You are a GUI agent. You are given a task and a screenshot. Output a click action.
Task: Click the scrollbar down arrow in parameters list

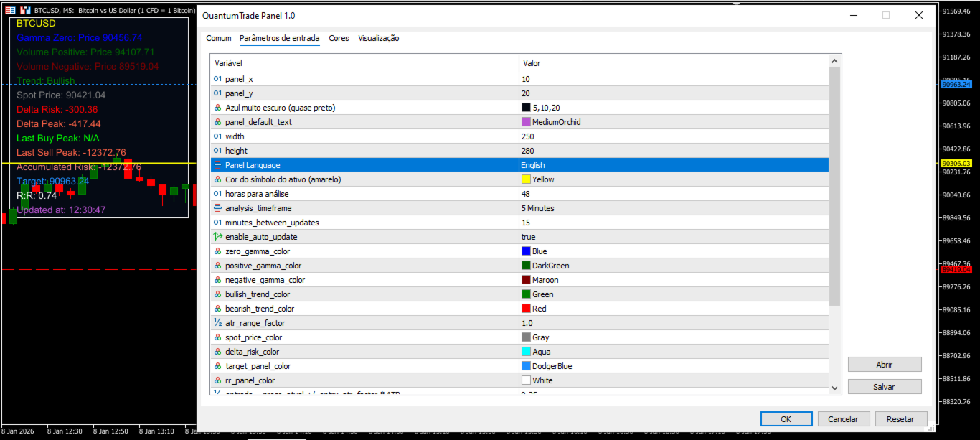point(834,388)
